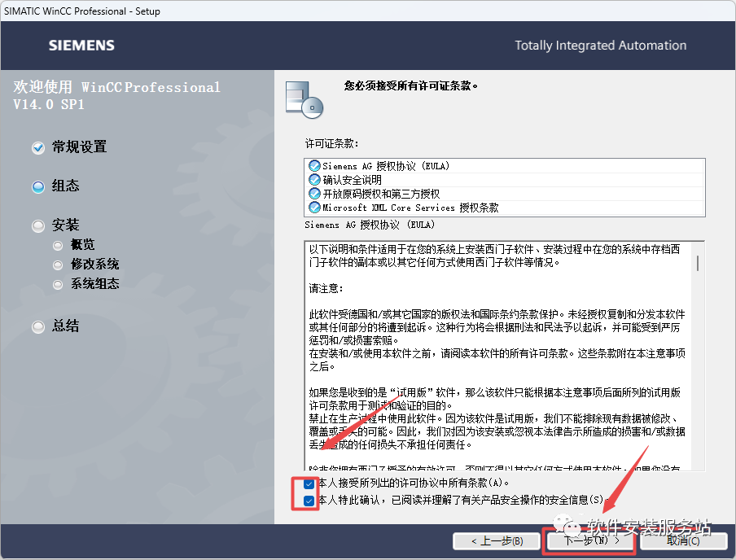The image size is (736, 560).
Task: Click small indicator next to 概览
Action: pyautogui.click(x=58, y=246)
